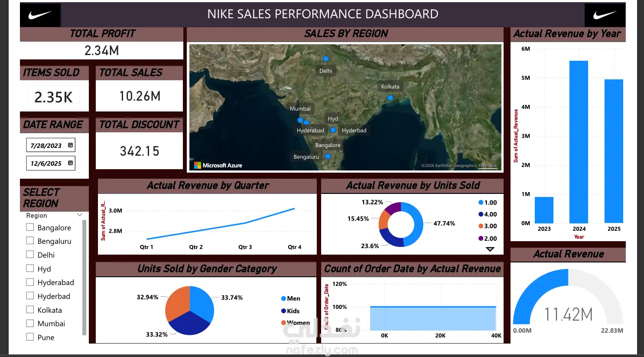Open the end date calendar picker icon
644x357 pixels.
70,163
